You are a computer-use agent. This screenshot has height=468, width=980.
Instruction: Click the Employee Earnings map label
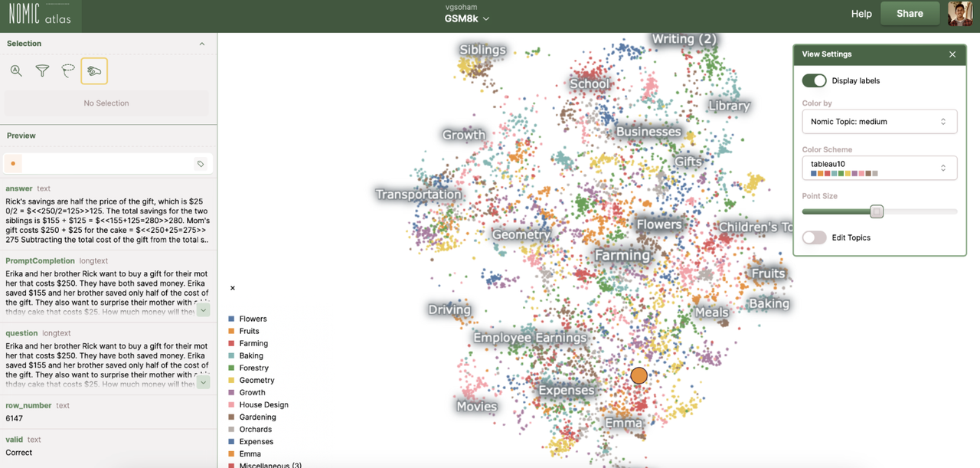[530, 338]
